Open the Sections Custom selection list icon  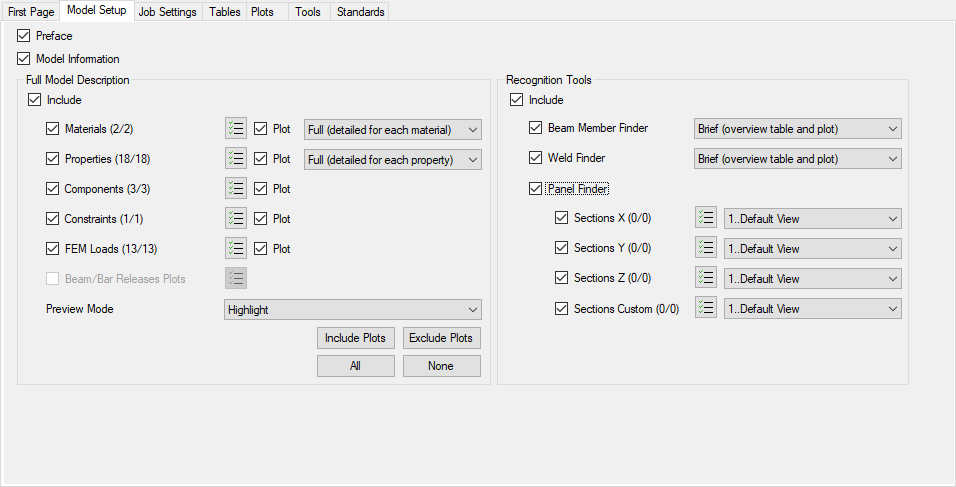tap(706, 309)
